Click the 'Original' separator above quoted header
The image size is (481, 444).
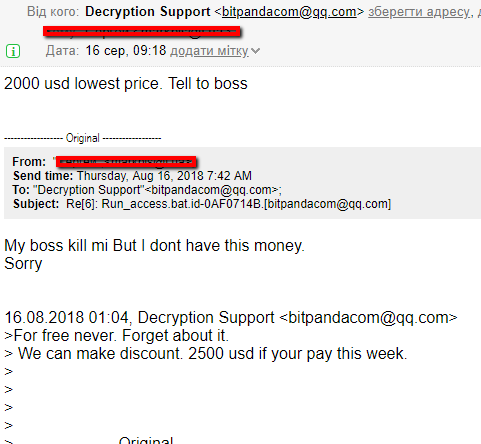click(x=83, y=138)
